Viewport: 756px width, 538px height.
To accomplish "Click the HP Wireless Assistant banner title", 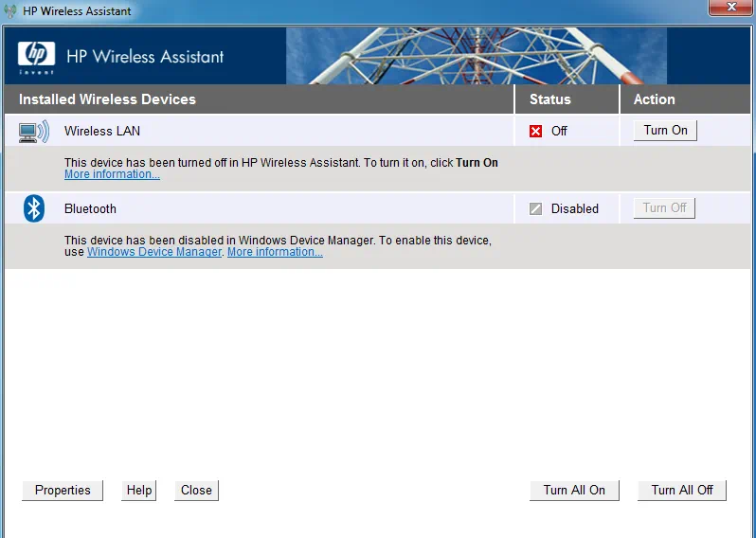I will click(145, 57).
